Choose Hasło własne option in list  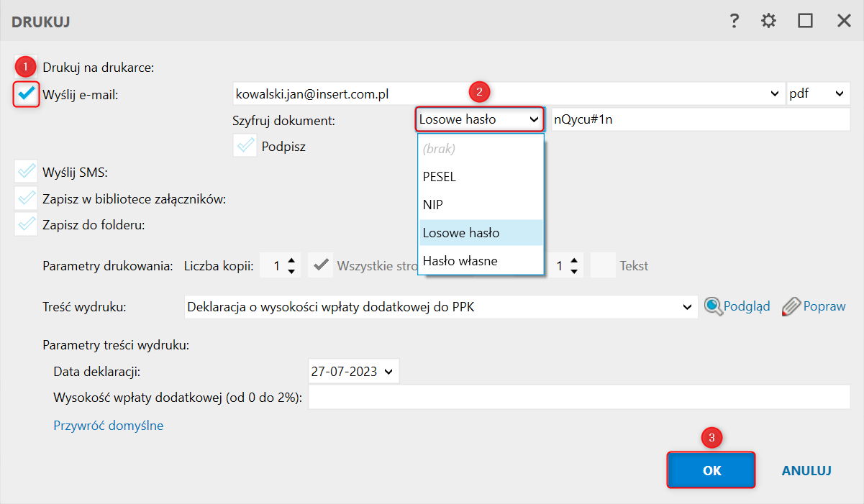pyautogui.click(x=460, y=260)
